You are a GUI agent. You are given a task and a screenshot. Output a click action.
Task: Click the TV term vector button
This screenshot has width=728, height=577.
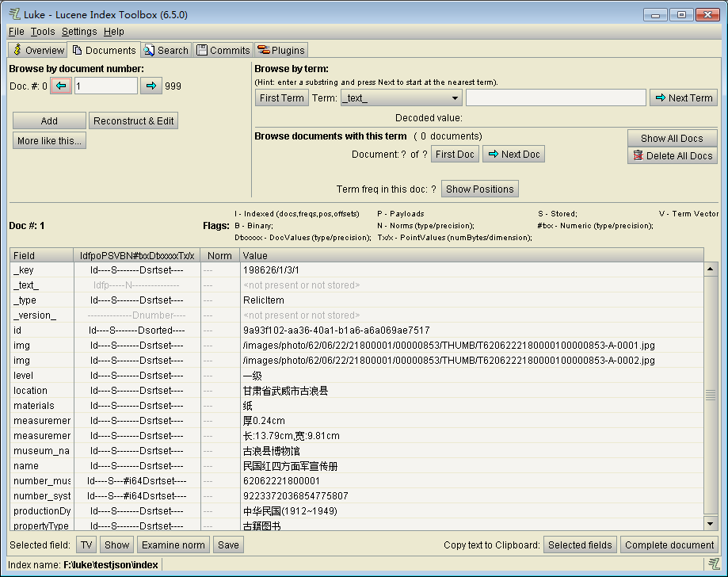(86, 545)
